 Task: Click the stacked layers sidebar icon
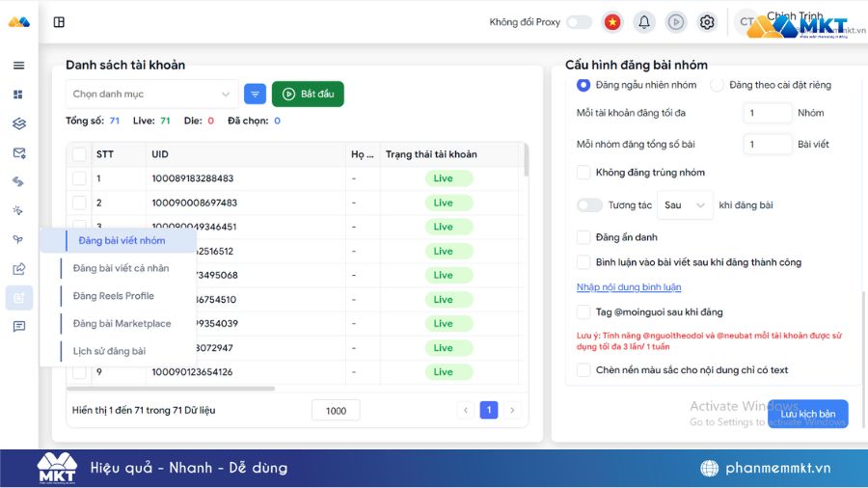click(19, 123)
